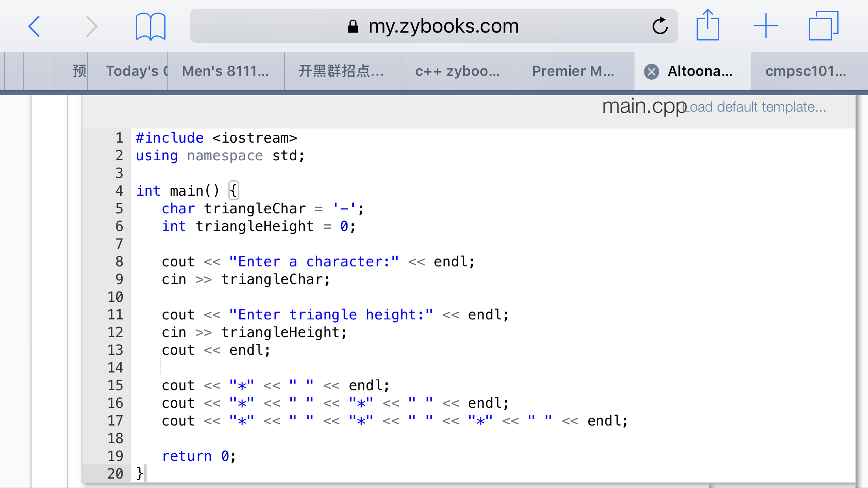Tap the Safari back arrow
The height and width of the screenshot is (488, 868).
click(35, 26)
